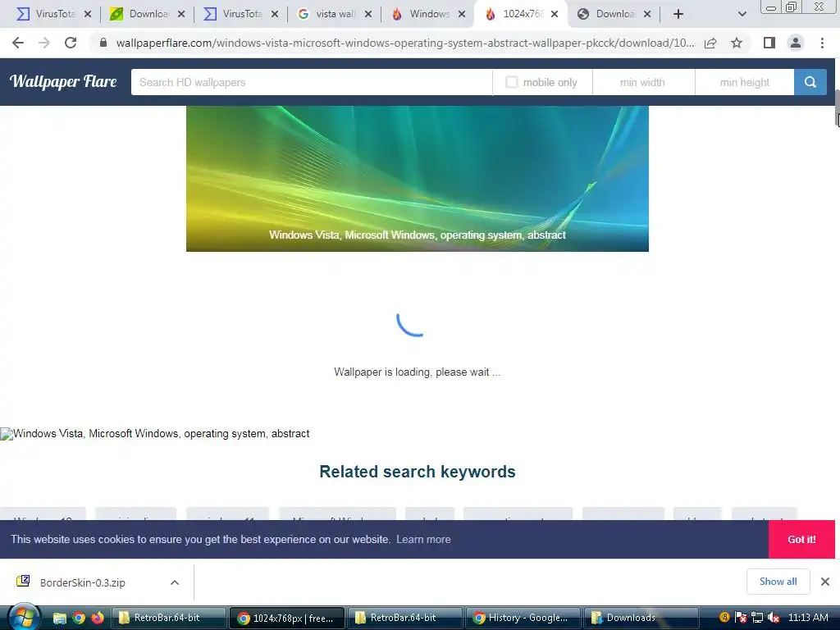Click the network tray icon
The height and width of the screenshot is (630, 840).
click(756, 618)
